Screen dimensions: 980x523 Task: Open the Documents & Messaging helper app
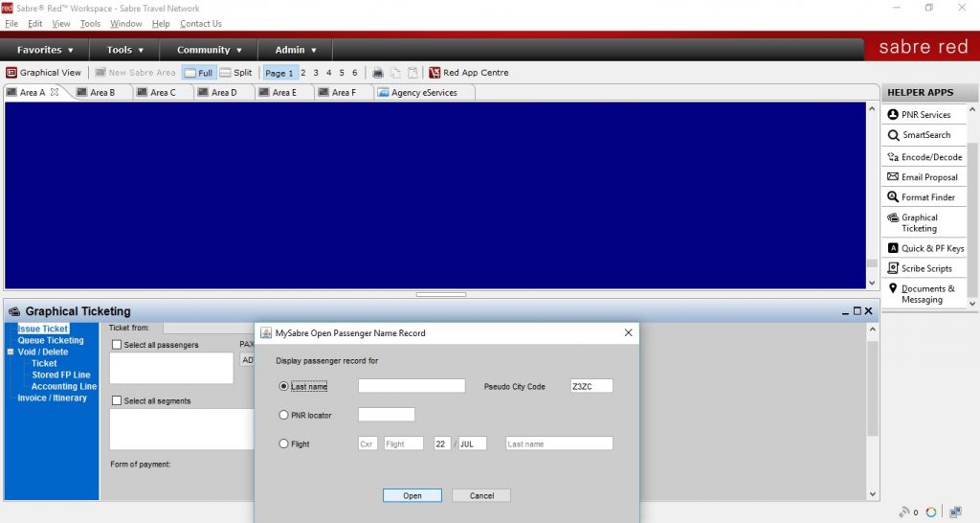(922, 294)
